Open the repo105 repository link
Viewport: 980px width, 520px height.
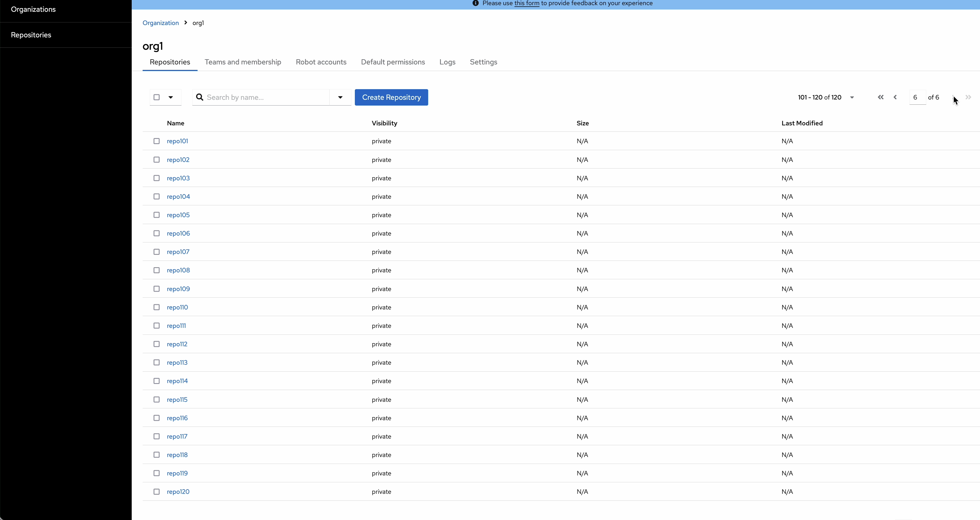(x=178, y=215)
